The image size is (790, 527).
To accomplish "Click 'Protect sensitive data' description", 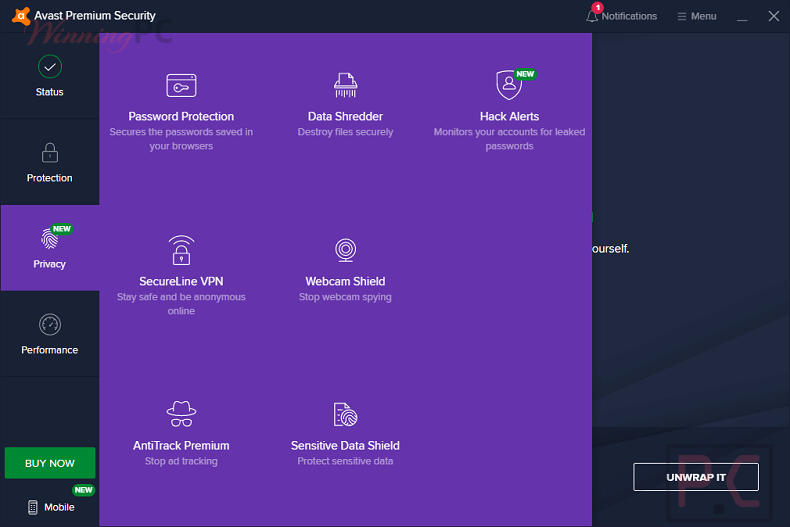I will pos(346,462).
